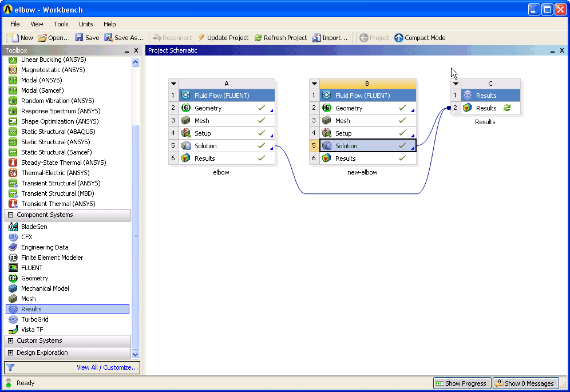The height and width of the screenshot is (392, 570).
Task: Click the toolbox filter funnel icon
Action: click(x=10, y=367)
